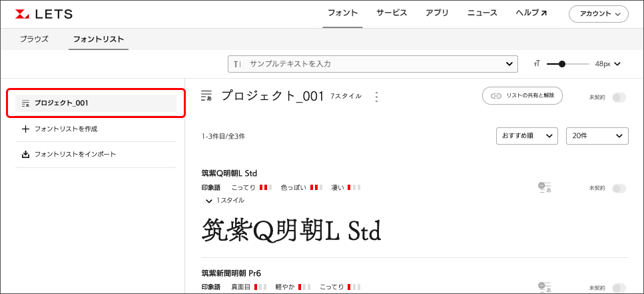644x294 pixels.
Task: Open the アプリ menu
Action: click(437, 13)
